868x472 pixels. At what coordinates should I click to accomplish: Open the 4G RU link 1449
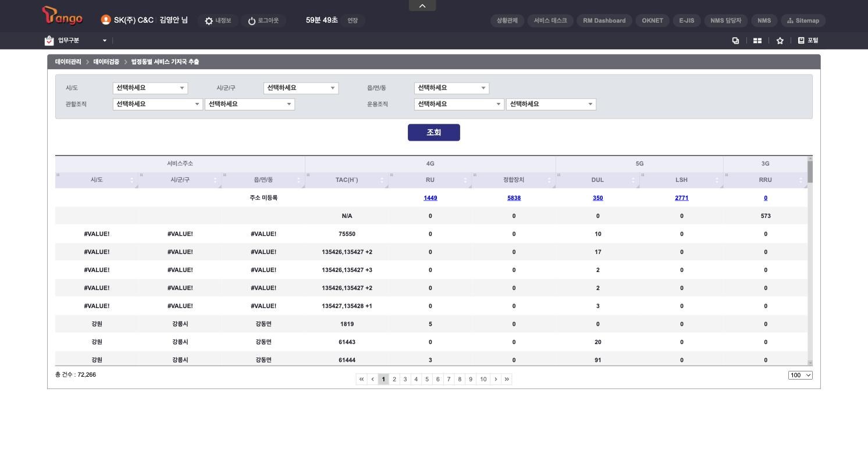pos(431,198)
